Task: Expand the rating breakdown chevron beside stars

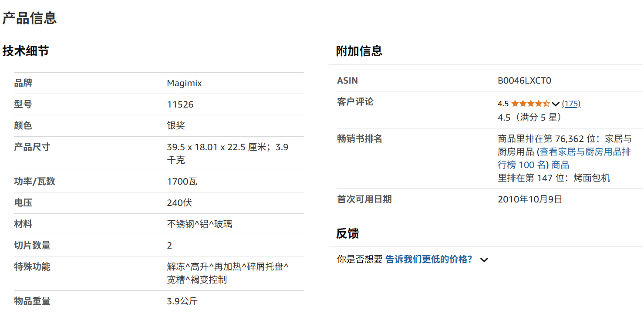Action: 555,104
